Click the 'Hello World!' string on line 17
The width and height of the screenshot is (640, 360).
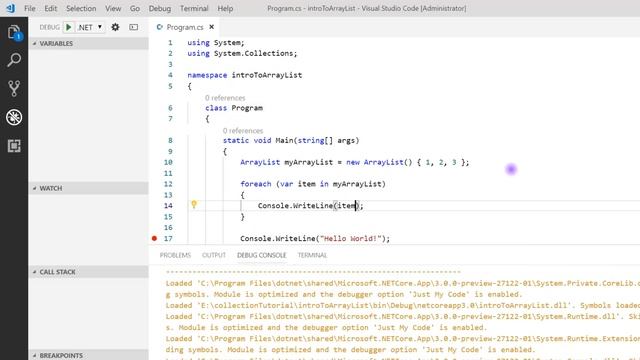click(350, 238)
